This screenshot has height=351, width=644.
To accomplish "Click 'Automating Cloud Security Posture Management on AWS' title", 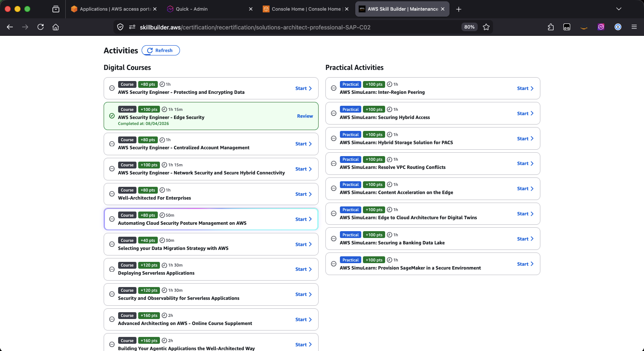I will [182, 223].
